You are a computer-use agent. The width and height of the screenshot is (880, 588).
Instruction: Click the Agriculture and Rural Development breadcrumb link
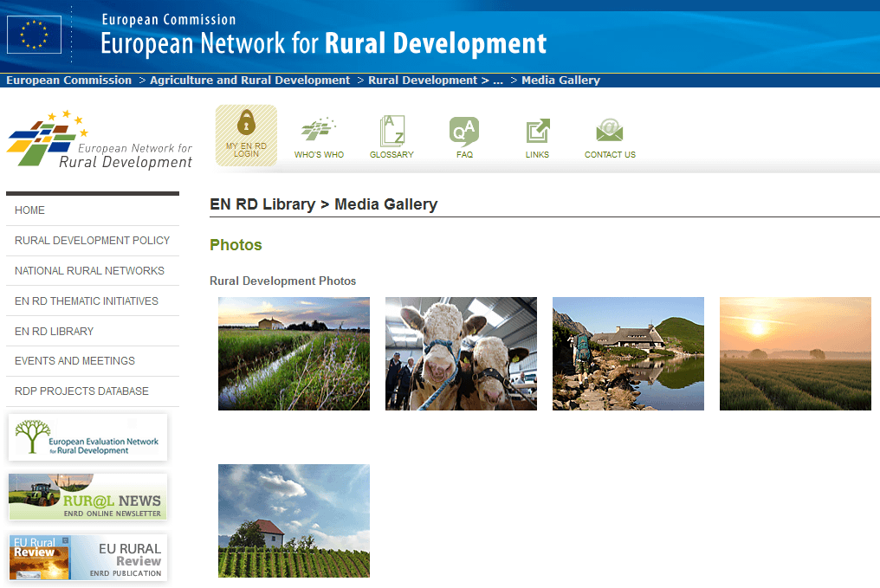pyautogui.click(x=247, y=80)
